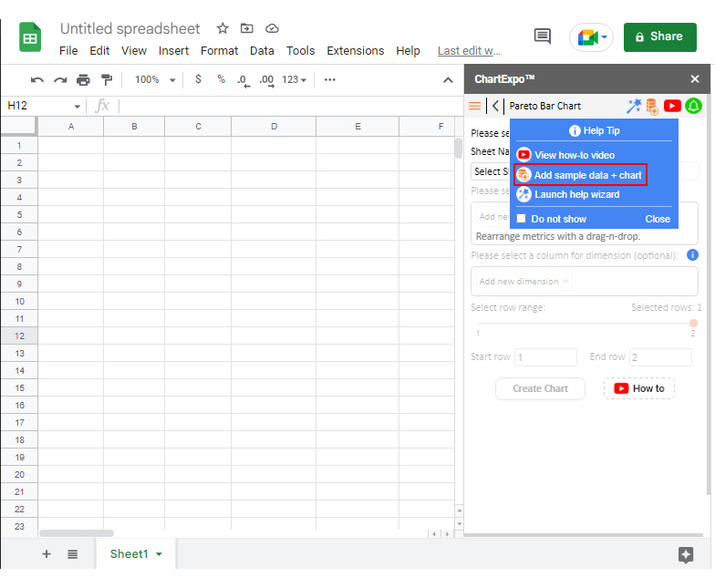Click the Untitled spreadsheet title
The height and width of the screenshot is (588, 715).
pos(130,29)
